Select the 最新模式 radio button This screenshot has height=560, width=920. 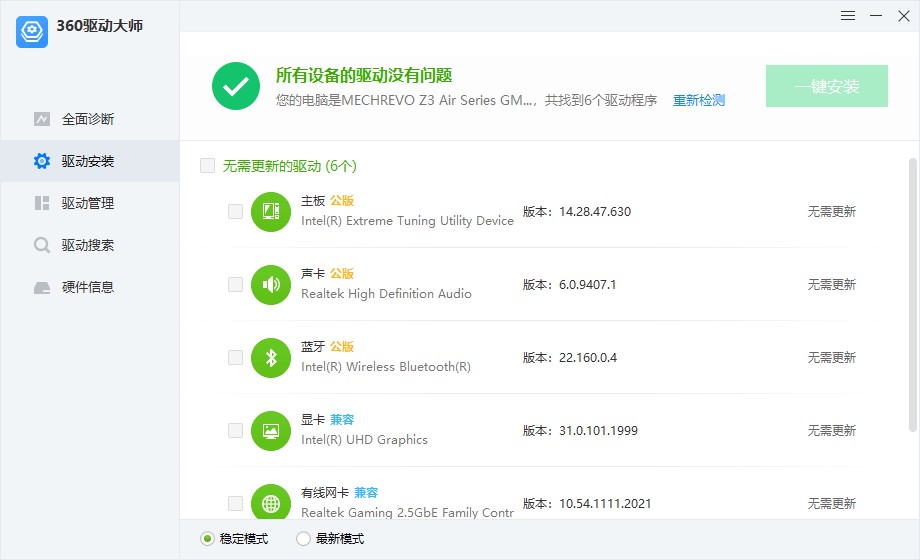coord(303,538)
